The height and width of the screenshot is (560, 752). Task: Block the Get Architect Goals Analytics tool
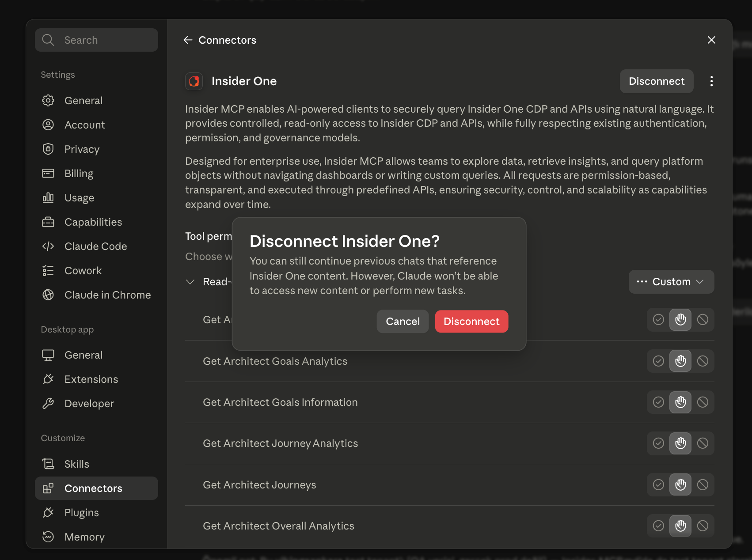coord(703,361)
